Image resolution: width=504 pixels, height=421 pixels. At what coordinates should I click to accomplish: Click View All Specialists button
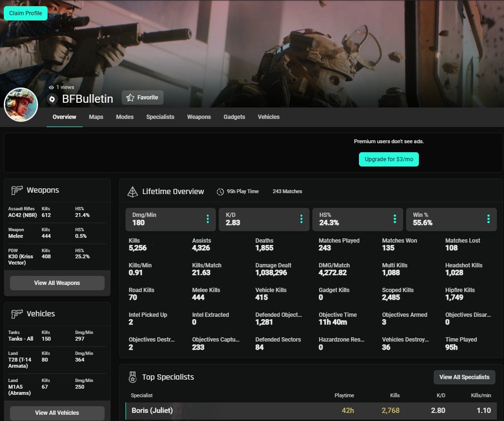point(464,377)
